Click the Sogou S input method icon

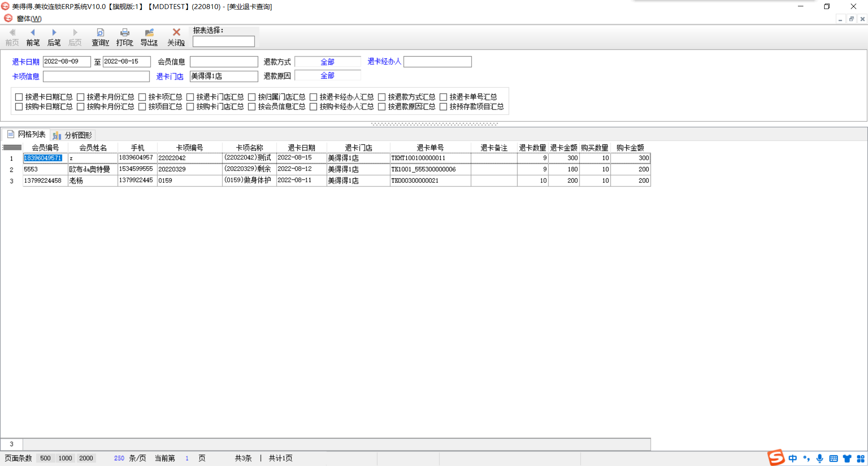(776, 458)
